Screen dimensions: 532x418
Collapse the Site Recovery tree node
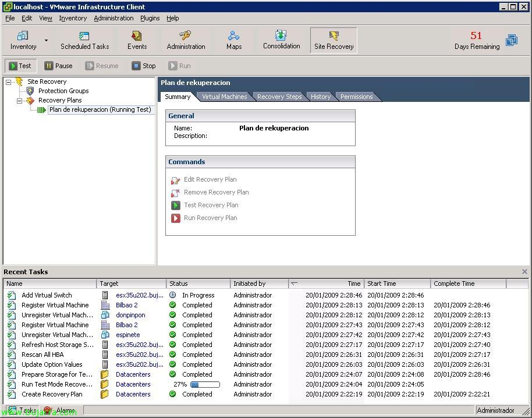9,82
